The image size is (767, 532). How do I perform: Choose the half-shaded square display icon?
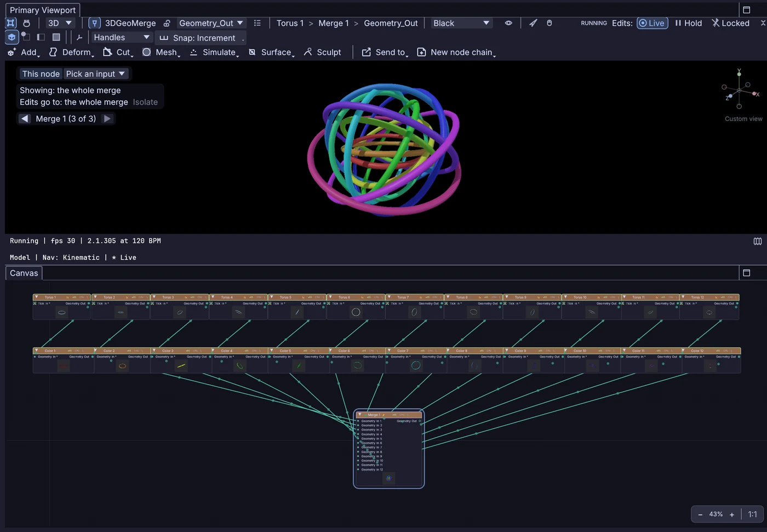tap(41, 37)
